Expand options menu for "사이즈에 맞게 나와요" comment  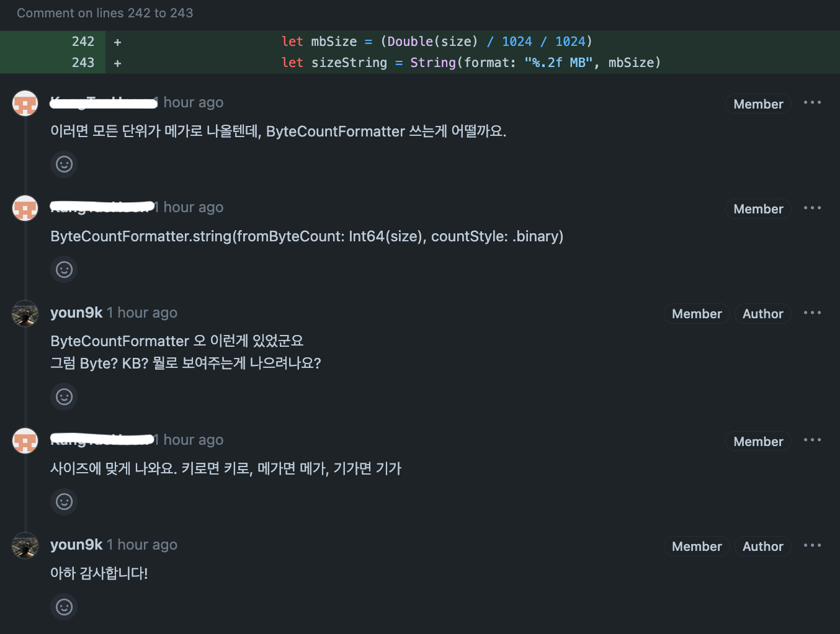pyautogui.click(x=812, y=440)
